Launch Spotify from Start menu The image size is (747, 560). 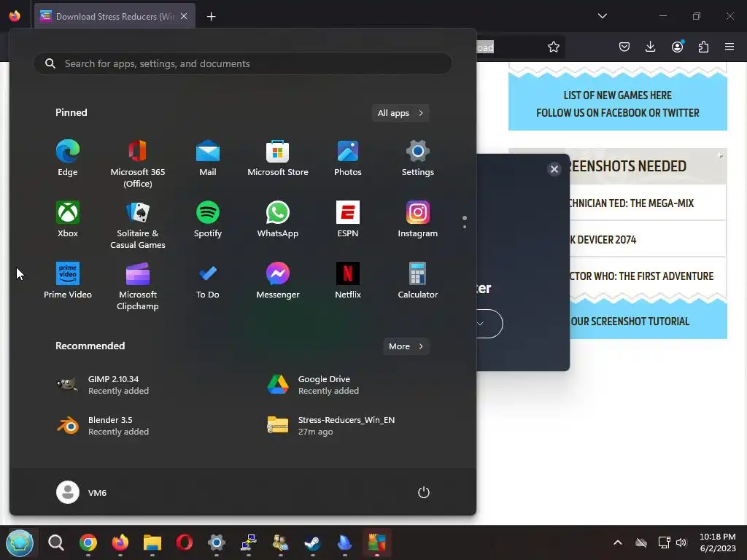point(208,219)
